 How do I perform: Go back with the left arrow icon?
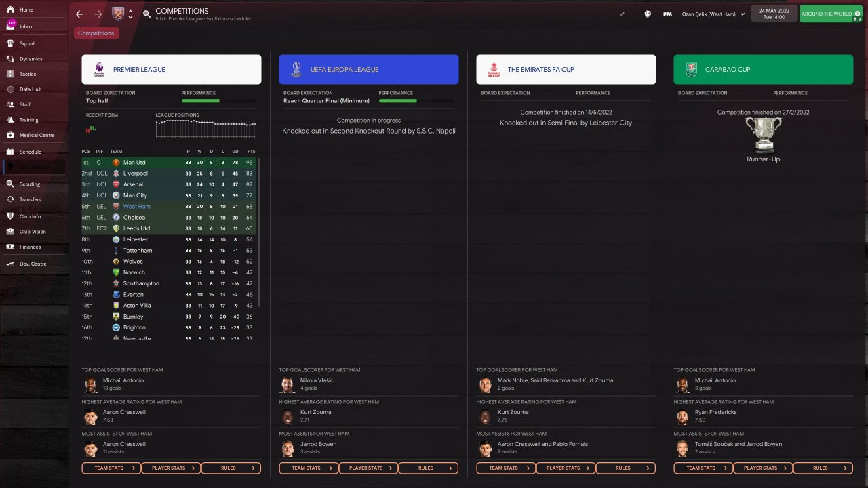[80, 14]
